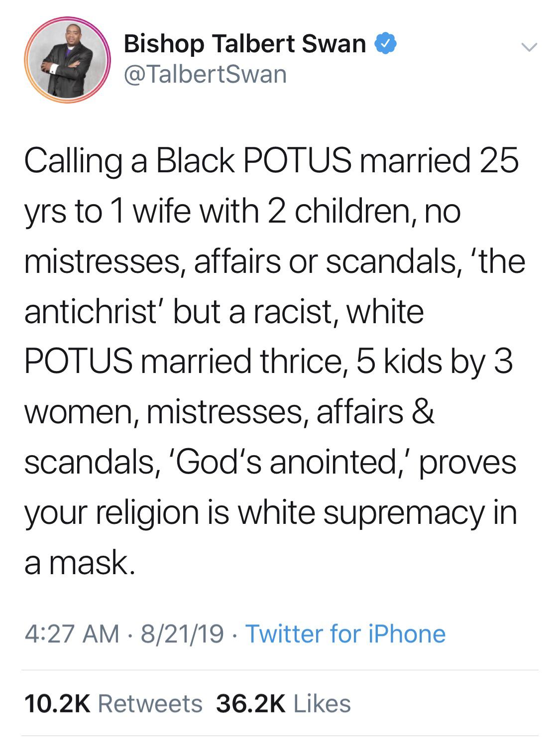Click the 8/21/19 tweet date
Screen dimensions: 560x737
click(182, 634)
